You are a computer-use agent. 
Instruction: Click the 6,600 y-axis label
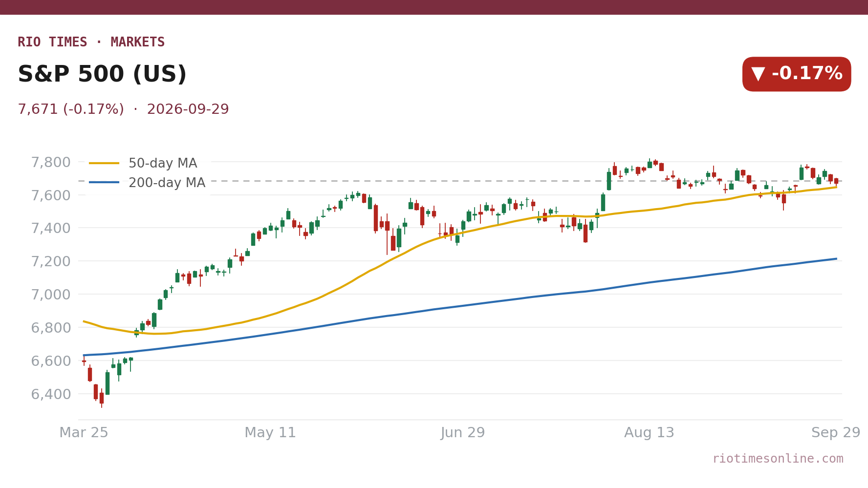51,361
